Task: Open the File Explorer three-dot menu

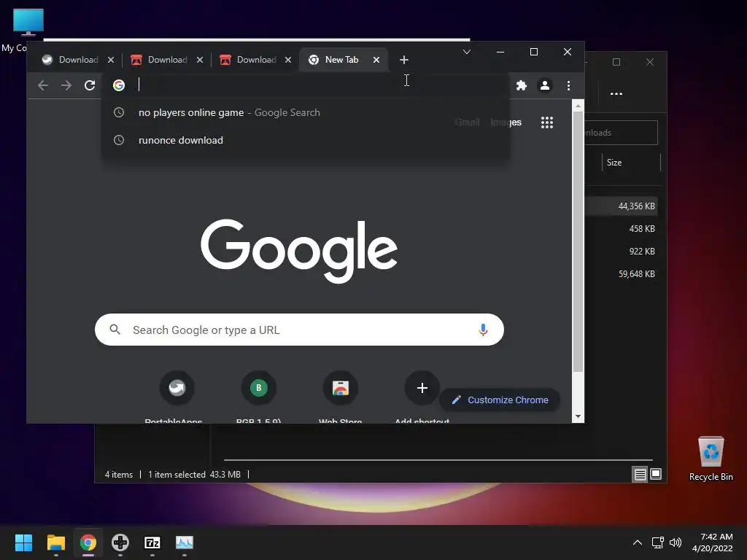Action: click(x=616, y=94)
